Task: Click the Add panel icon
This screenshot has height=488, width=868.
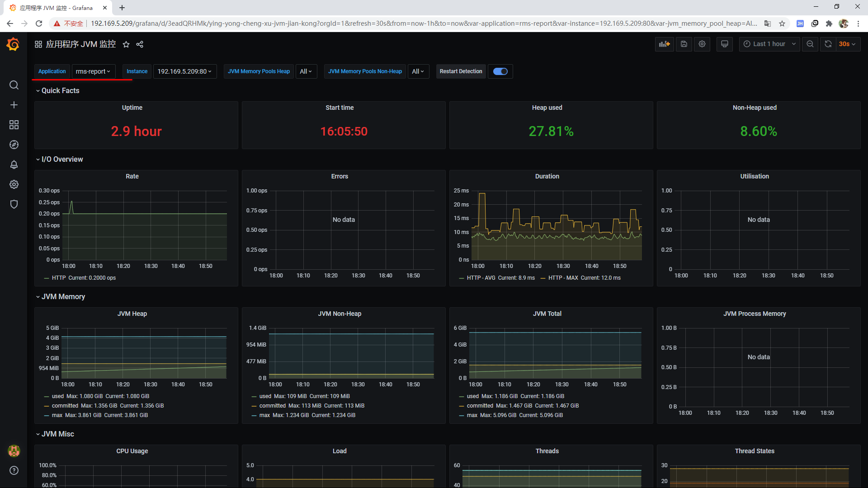Action: pos(665,44)
